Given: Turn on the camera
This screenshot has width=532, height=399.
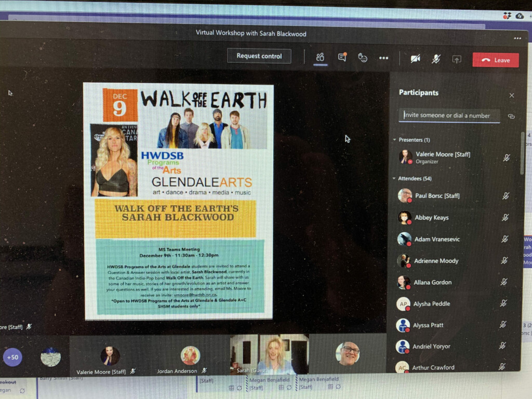Looking at the screenshot, I should pos(415,59).
